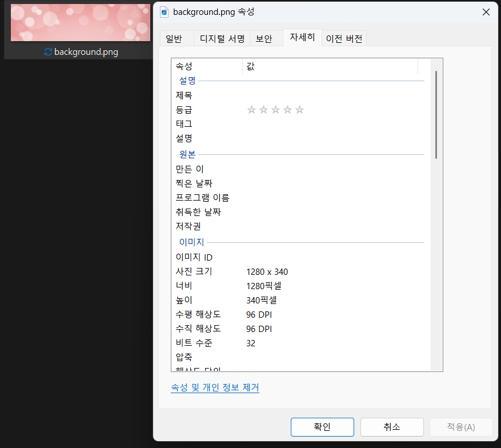Close the background.png 속성 dialog
This screenshot has height=448, width=501.
point(486,12)
